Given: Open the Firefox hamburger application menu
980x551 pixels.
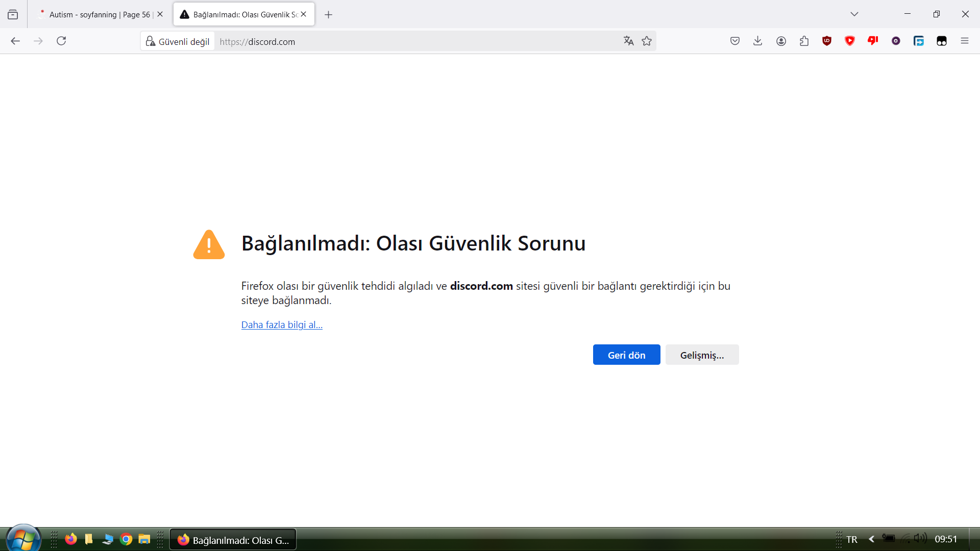Looking at the screenshot, I should pos(965,41).
